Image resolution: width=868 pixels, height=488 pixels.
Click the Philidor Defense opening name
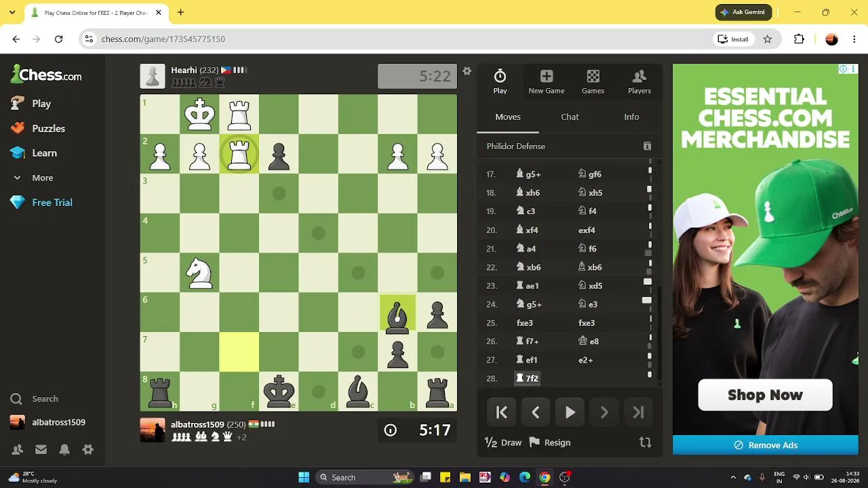(x=516, y=146)
